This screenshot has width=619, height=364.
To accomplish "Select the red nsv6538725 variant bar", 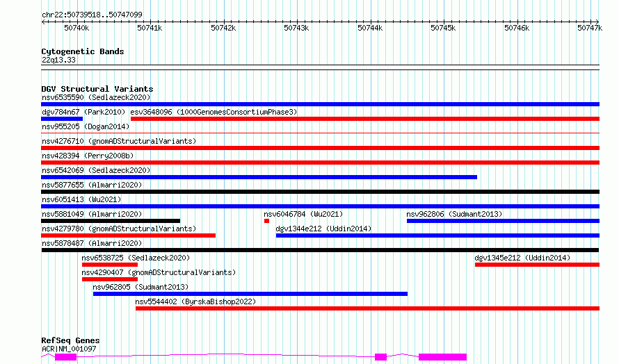I will [110, 265].
